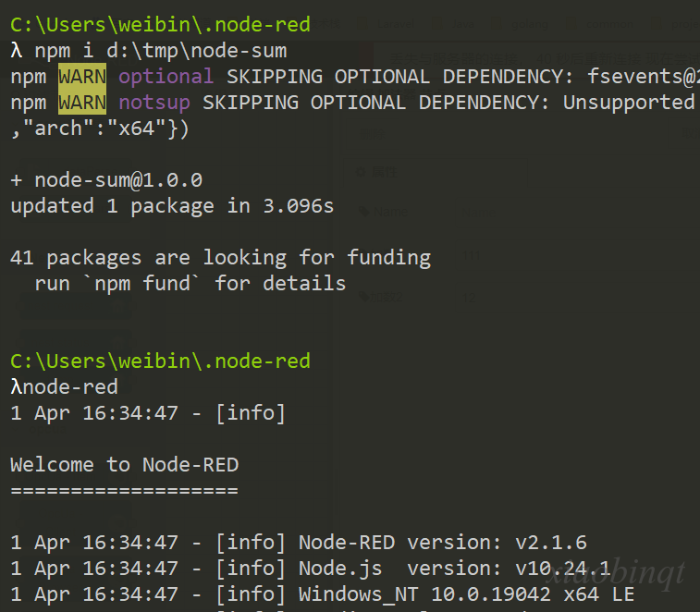Open the faint 属性 properties tab
The width and height of the screenshot is (700, 612).
pos(436,172)
